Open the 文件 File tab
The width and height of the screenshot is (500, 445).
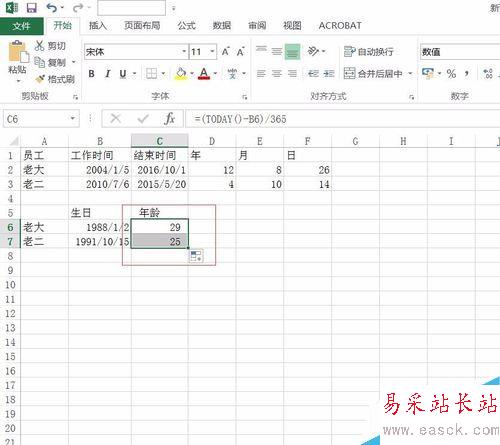pyautogui.click(x=22, y=26)
